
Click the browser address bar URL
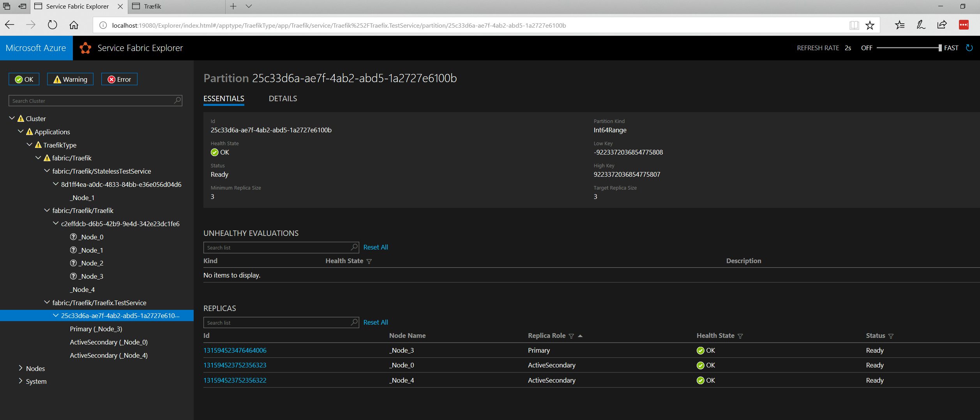click(x=339, y=25)
